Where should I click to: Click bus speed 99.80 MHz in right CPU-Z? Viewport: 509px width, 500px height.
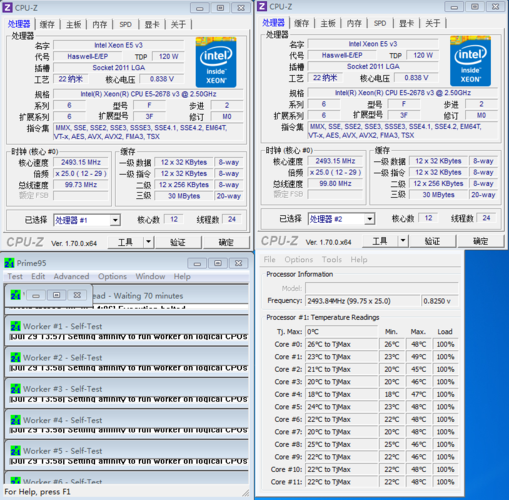tap(335, 183)
